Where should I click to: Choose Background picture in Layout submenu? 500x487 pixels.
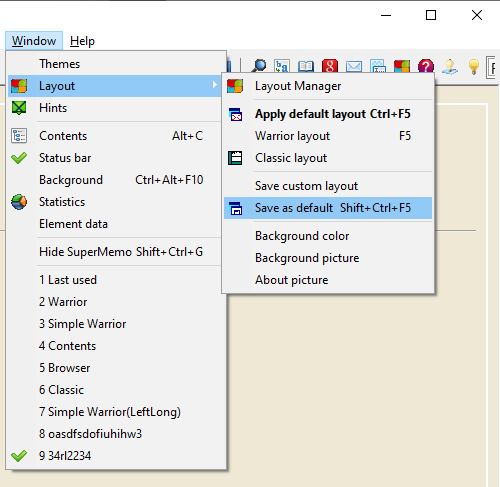point(328,258)
